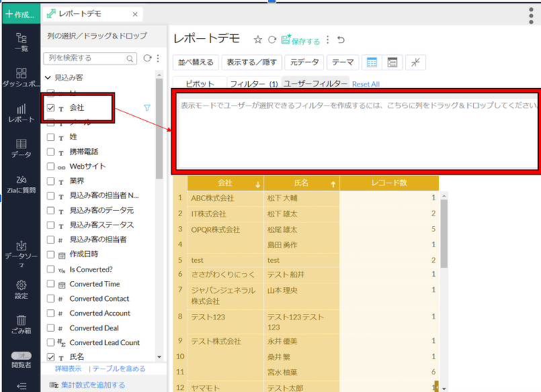Refresh the column list with reload icon
Viewport: 541px width, 392px height.
pyautogui.click(x=147, y=58)
